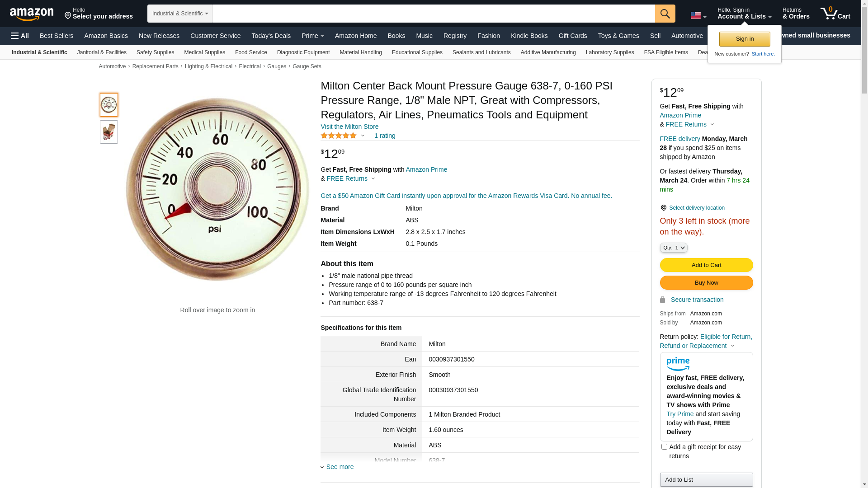
Task: Visit the Milton Store link
Action: coord(349,127)
